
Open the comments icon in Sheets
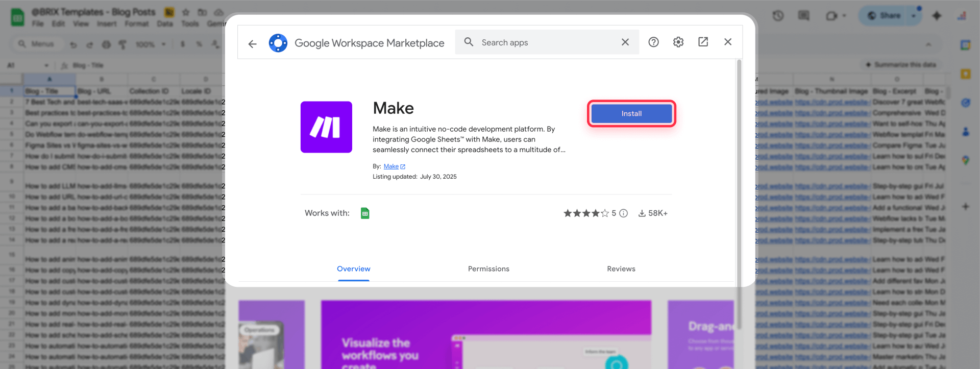click(x=804, y=16)
